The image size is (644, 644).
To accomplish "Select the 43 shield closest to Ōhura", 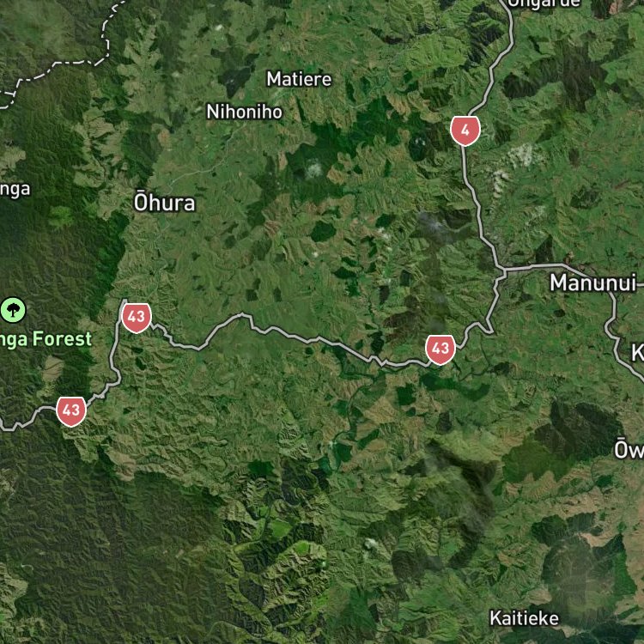I will tap(137, 318).
